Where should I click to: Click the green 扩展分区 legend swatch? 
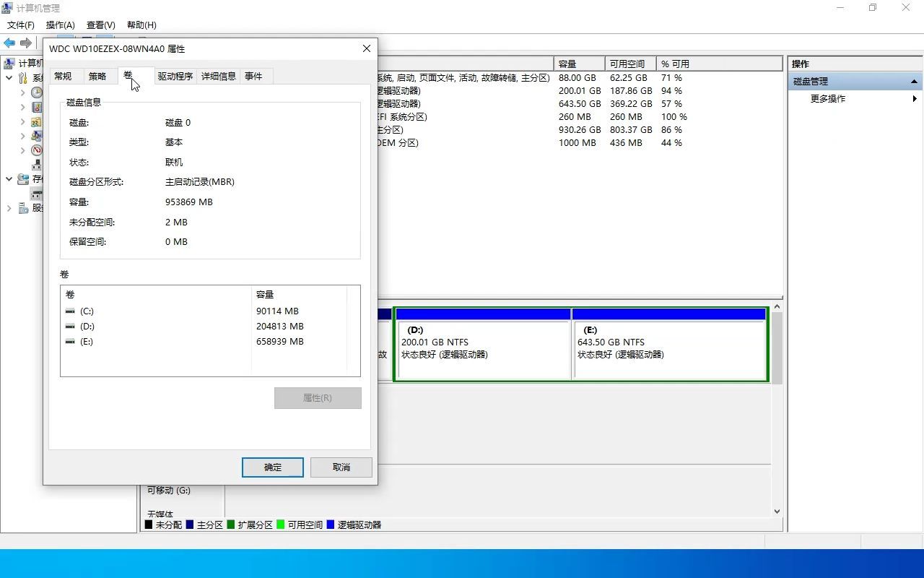click(x=231, y=525)
